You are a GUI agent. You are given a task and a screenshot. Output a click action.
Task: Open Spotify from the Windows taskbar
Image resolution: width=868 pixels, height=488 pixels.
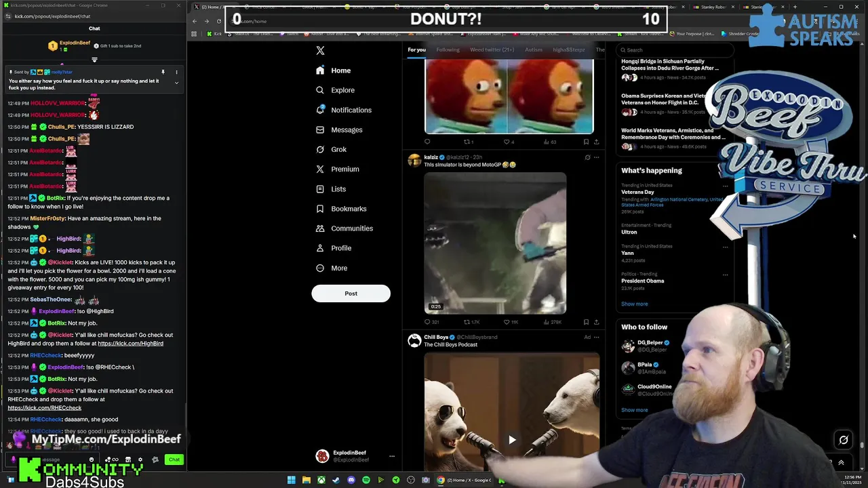366,480
